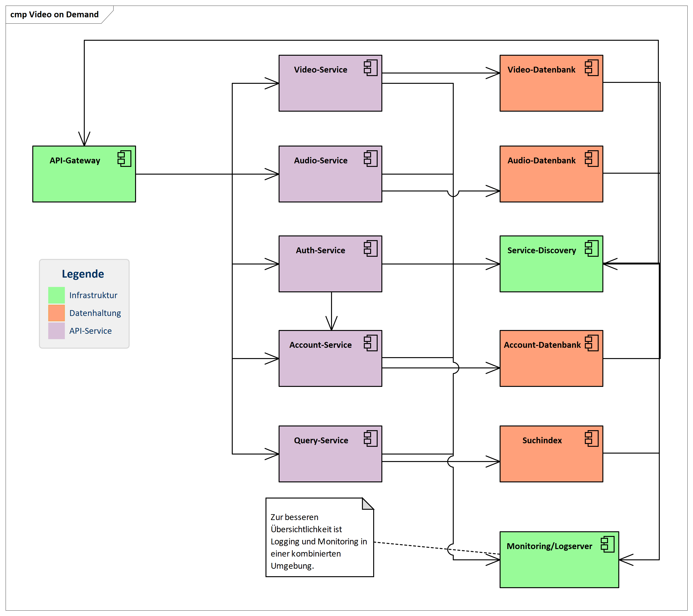Viewport: 693px width, 616px height.
Task: Click component icon on Video-Datenbank box
Action: pyautogui.click(x=592, y=68)
